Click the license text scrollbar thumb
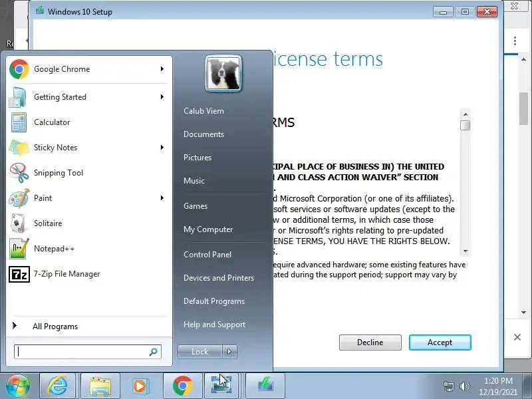The image size is (532, 399). tap(465, 125)
